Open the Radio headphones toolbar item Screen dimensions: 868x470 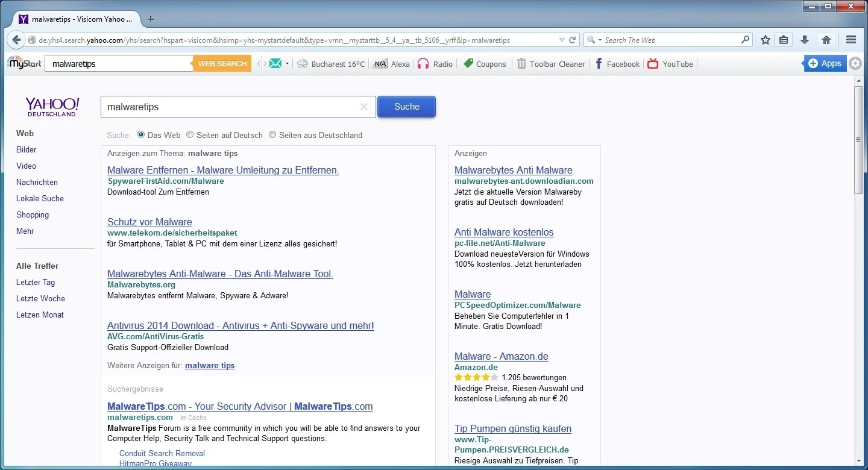click(x=435, y=64)
